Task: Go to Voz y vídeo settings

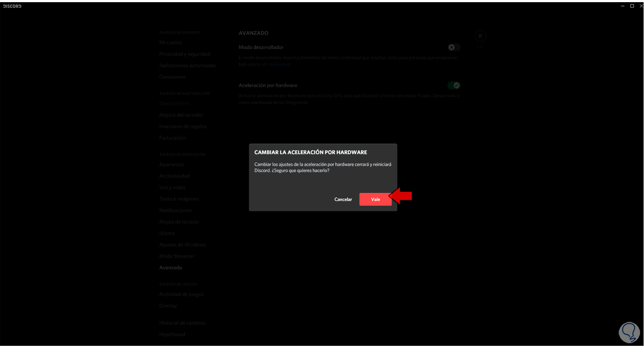Action: (x=172, y=187)
